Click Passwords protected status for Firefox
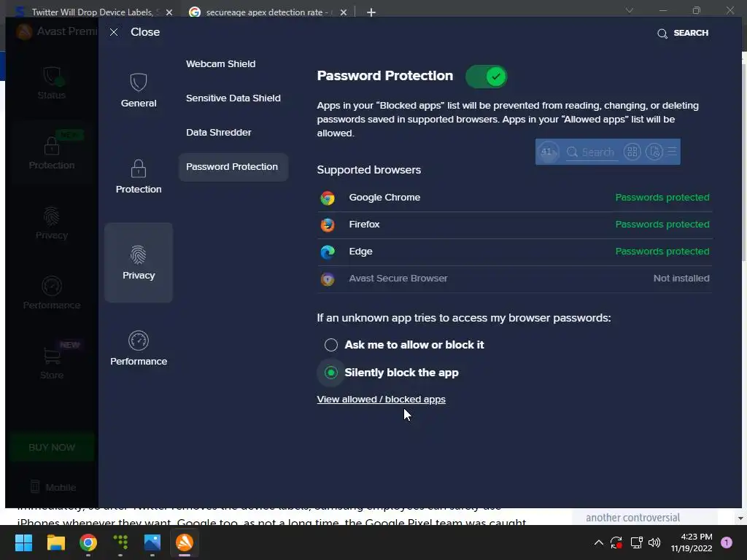This screenshot has width=747, height=560. (662, 225)
